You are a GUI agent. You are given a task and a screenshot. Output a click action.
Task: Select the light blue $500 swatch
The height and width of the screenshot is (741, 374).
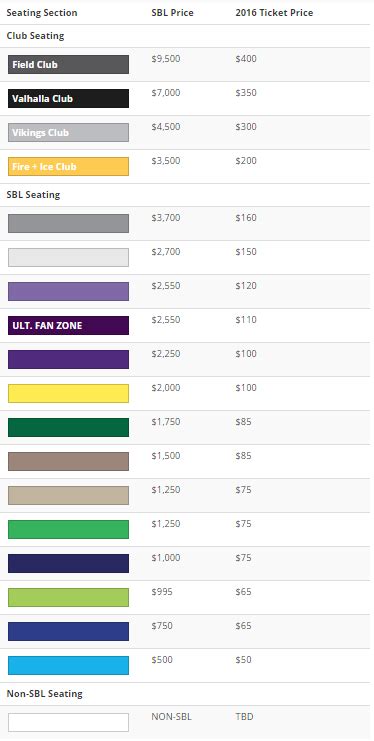(x=68, y=665)
